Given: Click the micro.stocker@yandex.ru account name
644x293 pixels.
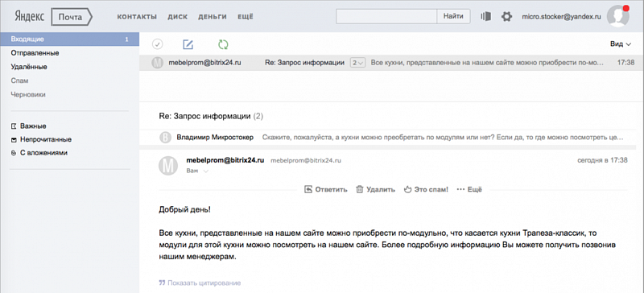Looking at the screenshot, I should coord(561,17).
